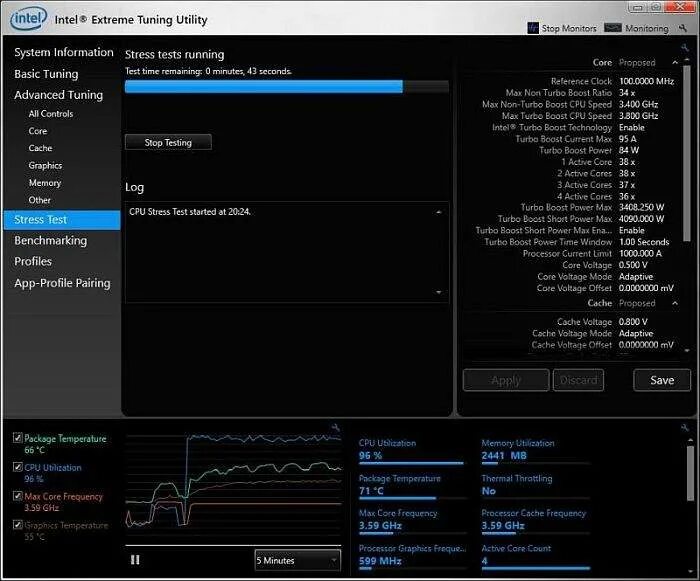Click Processor Cache Frequency tile
The image size is (700, 581).
[535, 521]
